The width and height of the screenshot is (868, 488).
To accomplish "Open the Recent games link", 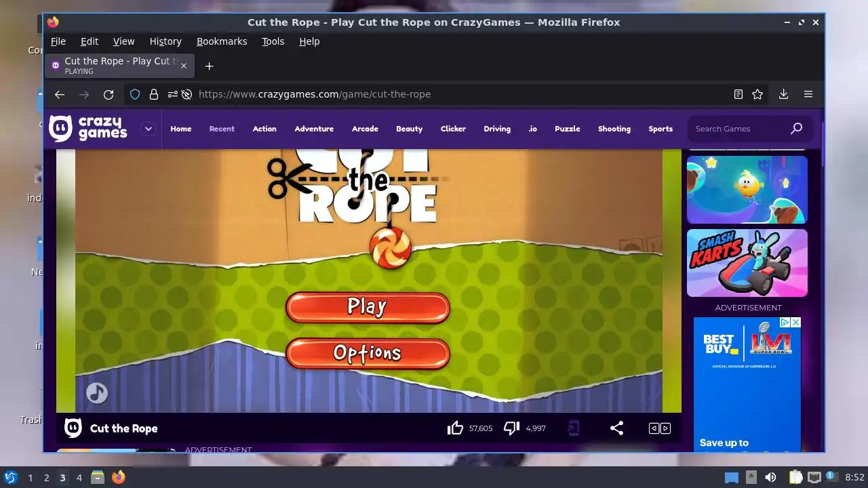I will pos(222,129).
